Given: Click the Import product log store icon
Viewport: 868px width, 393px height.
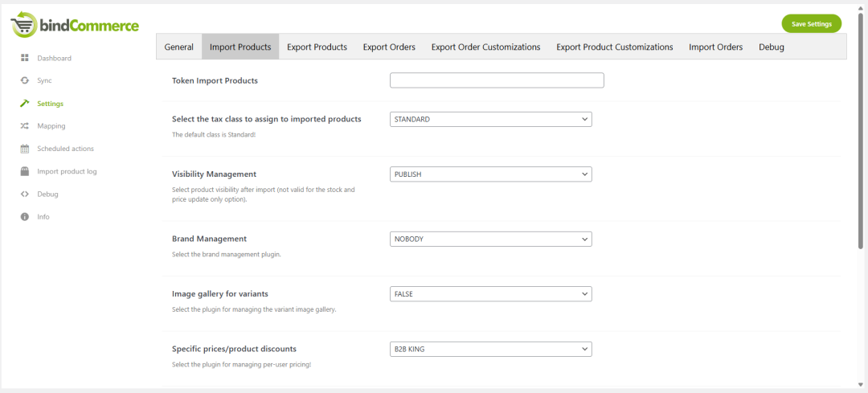Looking at the screenshot, I should point(24,172).
